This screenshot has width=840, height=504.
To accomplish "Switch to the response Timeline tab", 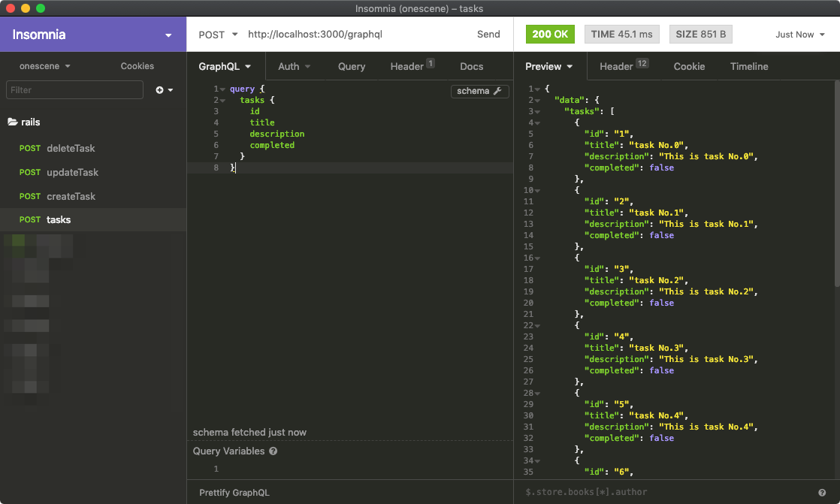I will [748, 66].
